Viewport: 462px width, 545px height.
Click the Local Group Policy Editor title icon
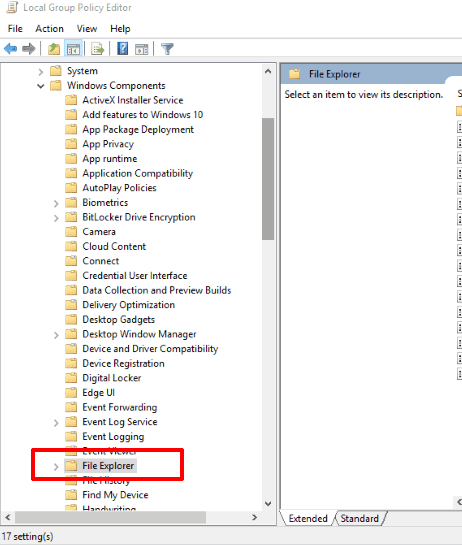(12, 7)
